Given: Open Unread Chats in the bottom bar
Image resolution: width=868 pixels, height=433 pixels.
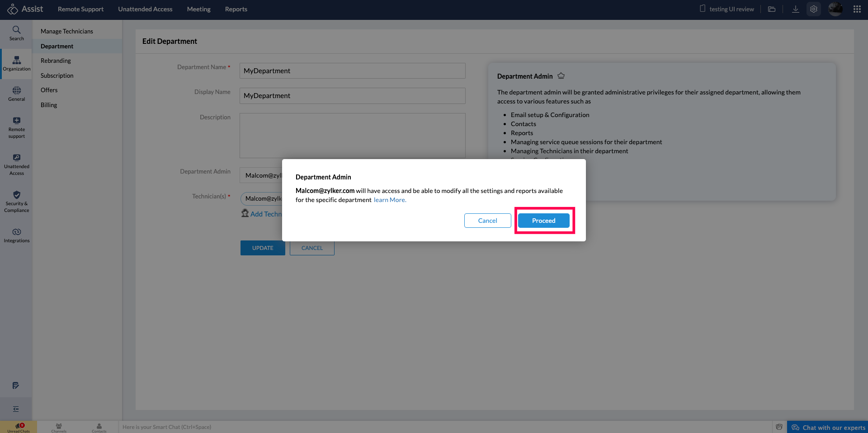Looking at the screenshot, I should 19,427.
